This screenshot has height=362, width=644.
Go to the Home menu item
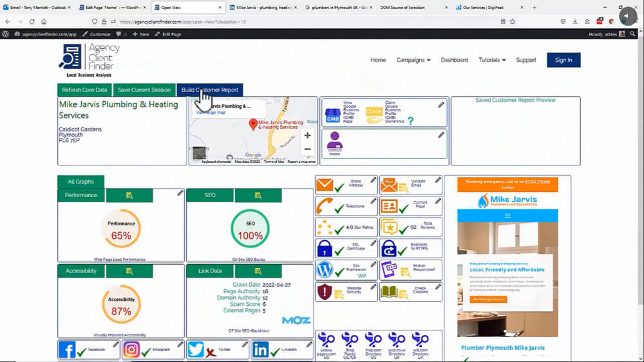point(378,60)
